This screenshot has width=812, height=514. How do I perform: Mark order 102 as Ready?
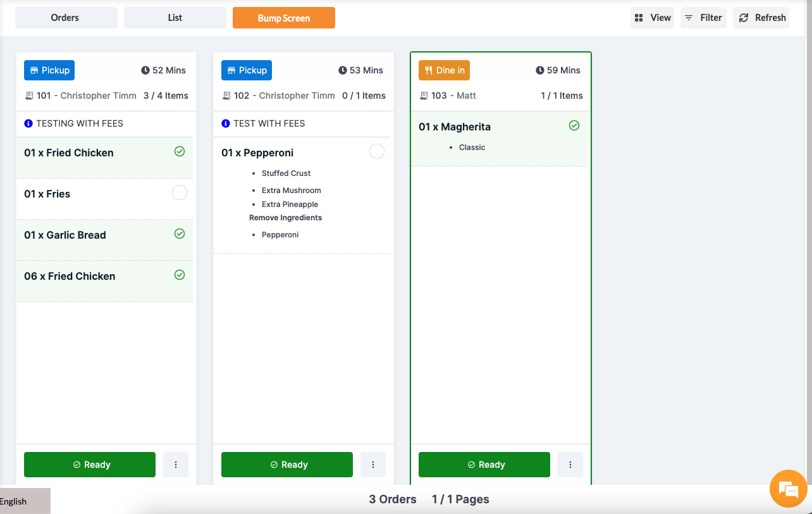point(286,465)
